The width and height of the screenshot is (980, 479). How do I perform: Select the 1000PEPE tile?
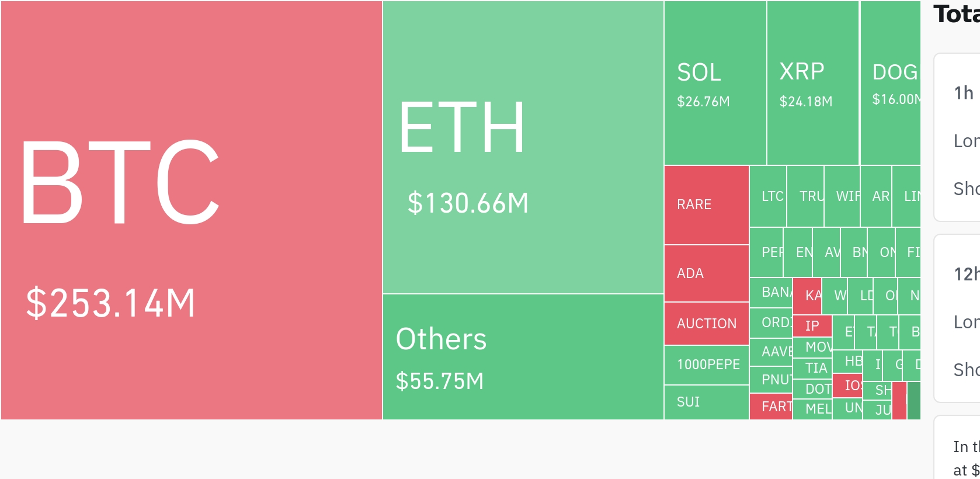click(706, 365)
